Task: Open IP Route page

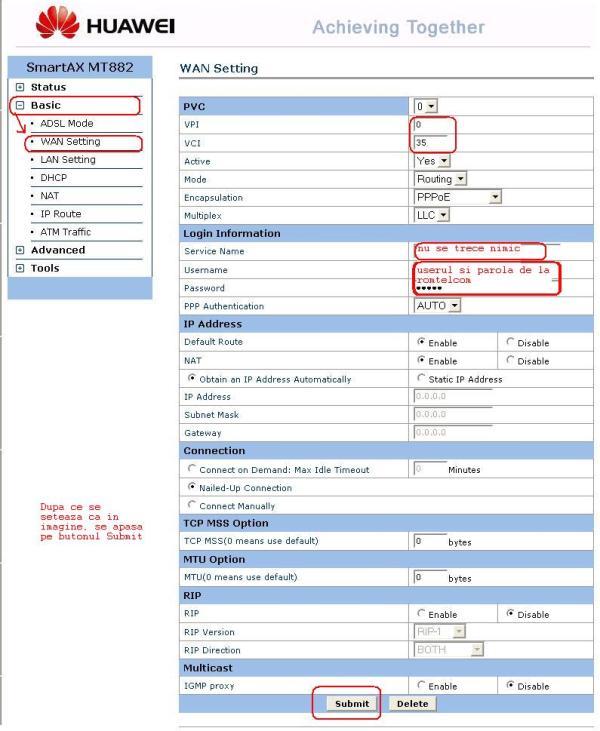Action: [61, 214]
